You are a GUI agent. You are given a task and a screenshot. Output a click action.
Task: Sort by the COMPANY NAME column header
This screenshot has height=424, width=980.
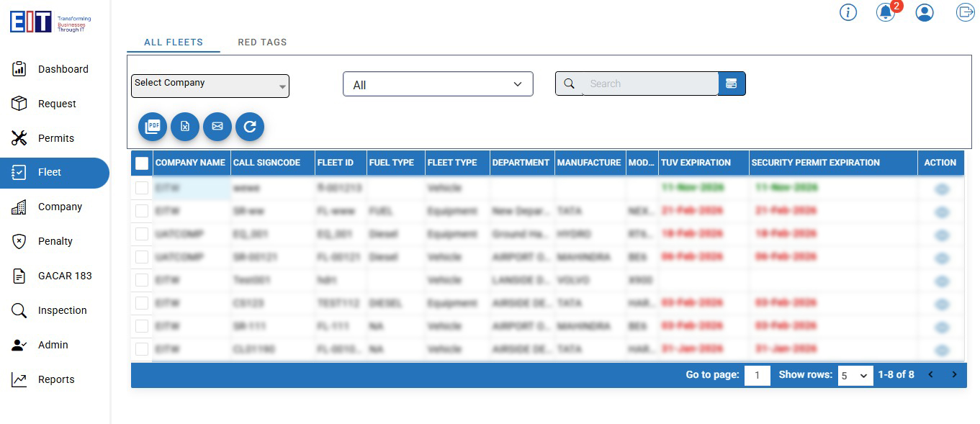(x=190, y=163)
